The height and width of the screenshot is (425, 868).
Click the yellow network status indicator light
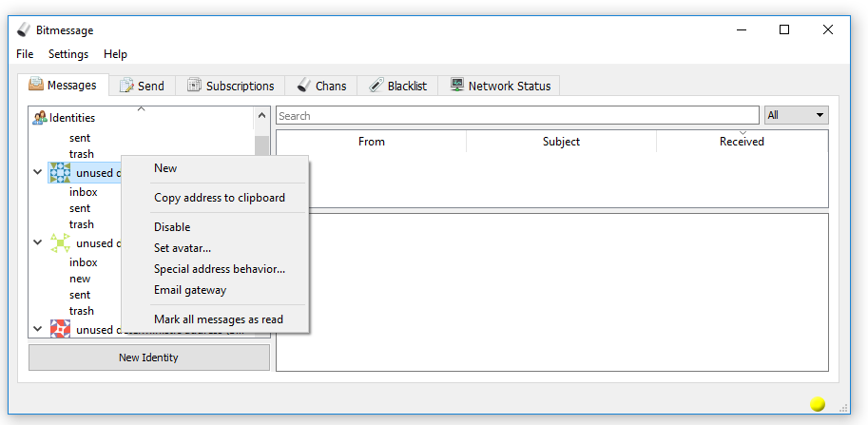click(x=818, y=404)
